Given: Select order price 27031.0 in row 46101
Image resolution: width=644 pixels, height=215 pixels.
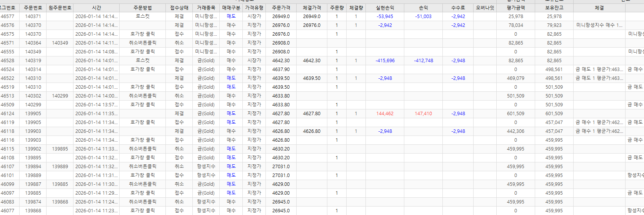Looking at the screenshot, I should 281,175.
